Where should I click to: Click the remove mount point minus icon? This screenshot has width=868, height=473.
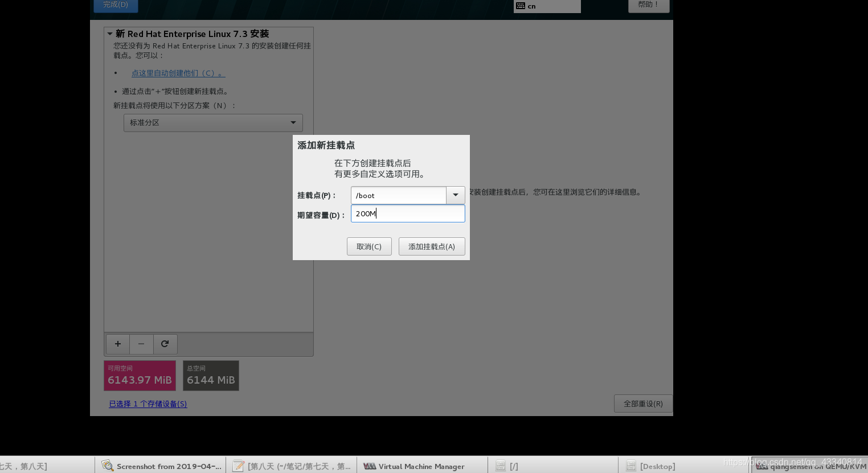tap(141, 344)
